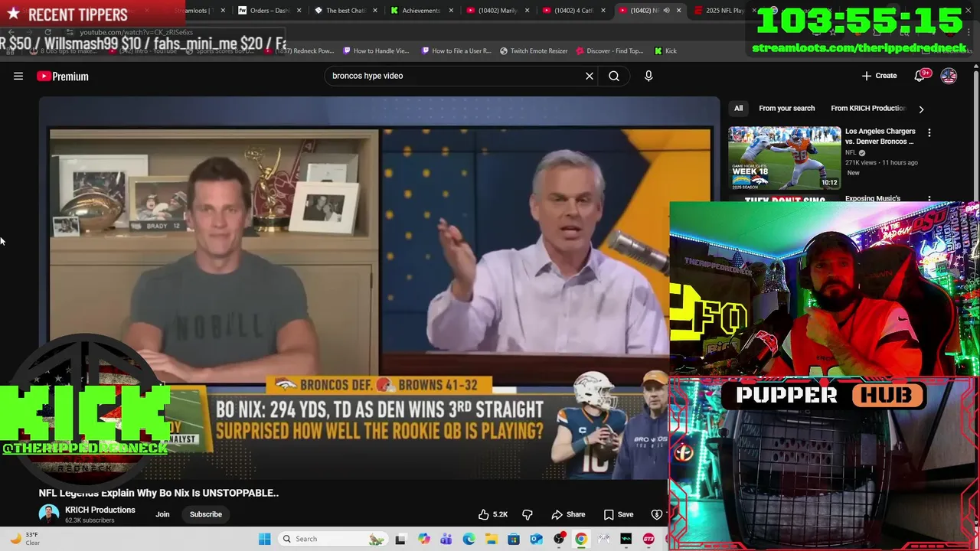Open Microsoft Teams on the taskbar
The width and height of the screenshot is (980, 551).
[x=446, y=539]
